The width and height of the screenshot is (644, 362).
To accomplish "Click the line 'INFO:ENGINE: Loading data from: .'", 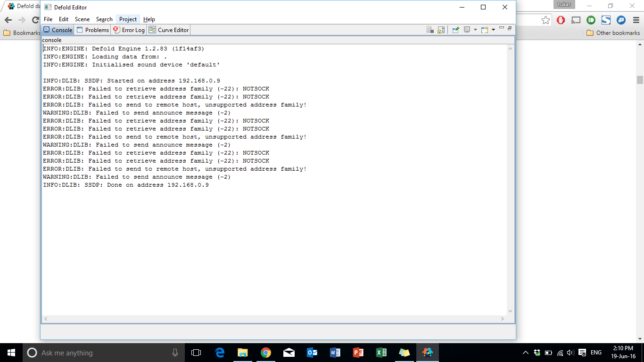I will [x=105, y=57].
